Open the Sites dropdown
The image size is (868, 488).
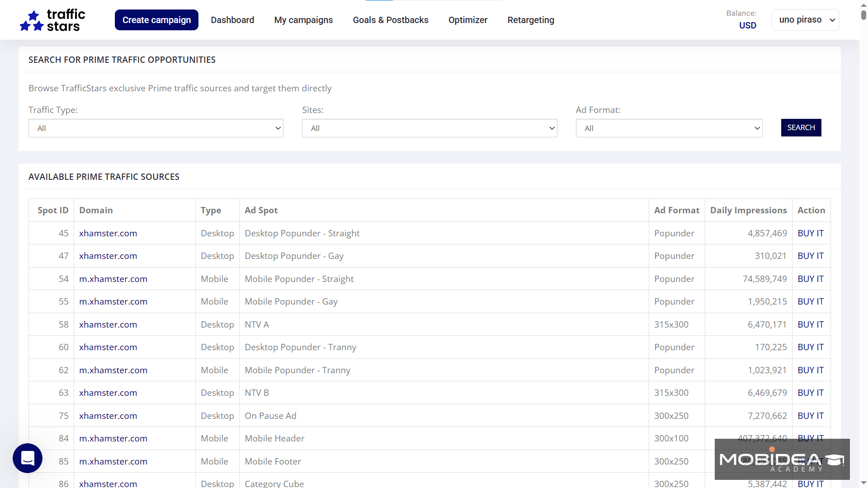tap(429, 128)
